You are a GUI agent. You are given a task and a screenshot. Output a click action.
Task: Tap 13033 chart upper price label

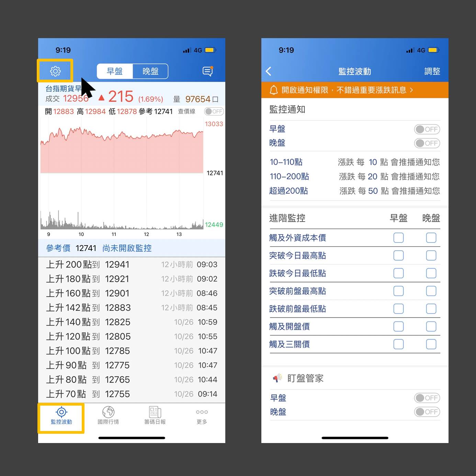(x=214, y=124)
